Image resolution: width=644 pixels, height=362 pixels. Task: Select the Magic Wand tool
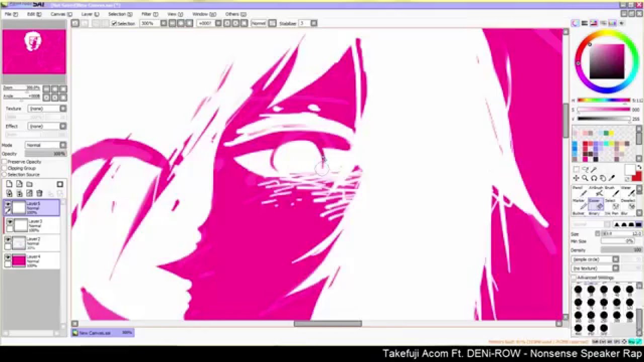pos(594,169)
